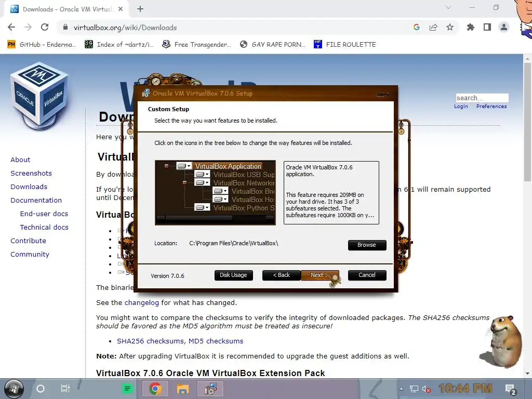532x399 pixels.
Task: Open the VirtualBox Python Support feature dropdown
Action: (202, 208)
